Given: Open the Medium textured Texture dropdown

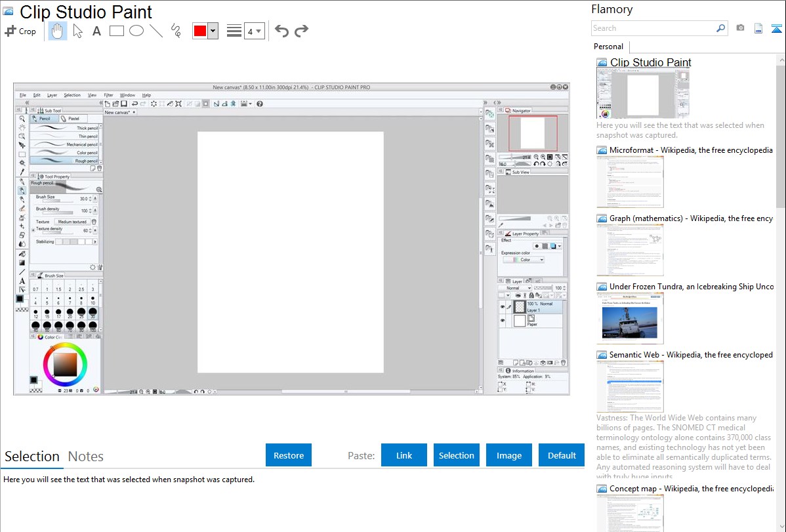Looking at the screenshot, I should pos(72,222).
